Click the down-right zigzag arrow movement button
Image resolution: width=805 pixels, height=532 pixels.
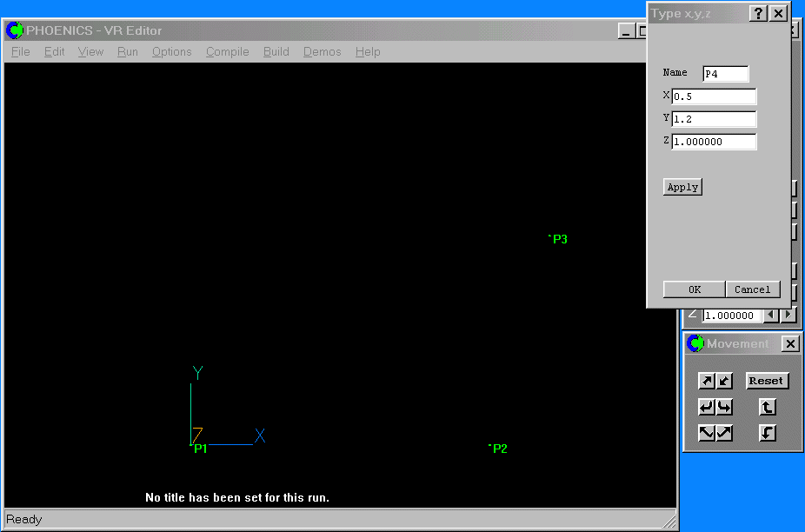point(707,433)
